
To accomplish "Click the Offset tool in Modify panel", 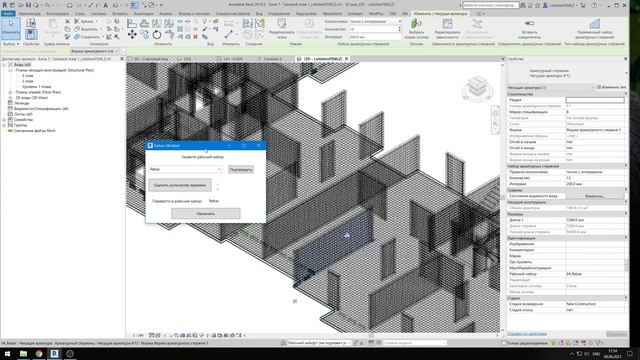I will tap(144, 24).
